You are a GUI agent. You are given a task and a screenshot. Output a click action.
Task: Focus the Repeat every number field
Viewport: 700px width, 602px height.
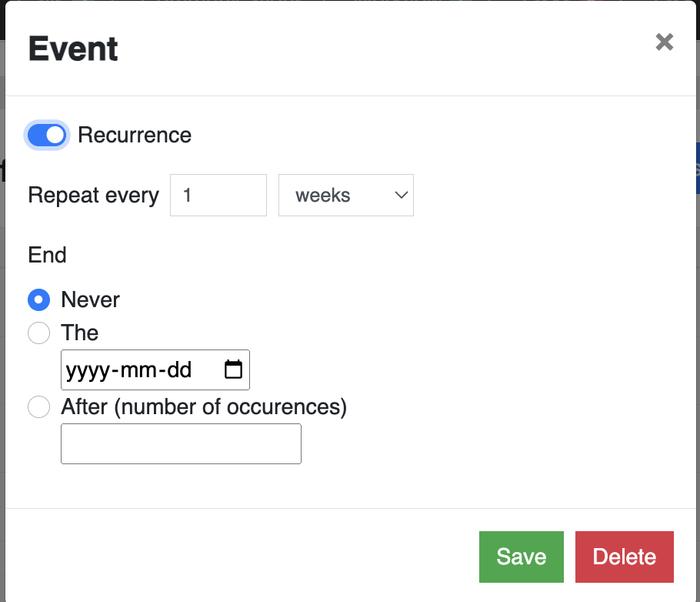point(218,196)
